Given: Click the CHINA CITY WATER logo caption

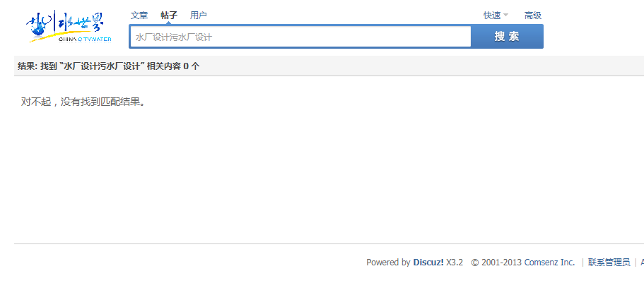Looking at the screenshot, I should point(85,40).
